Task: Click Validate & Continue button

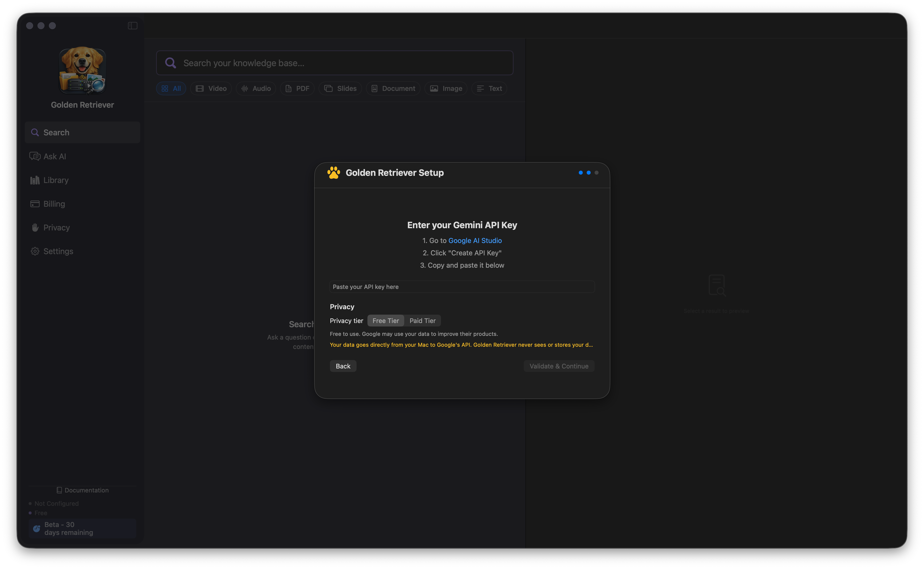Action: (x=559, y=366)
